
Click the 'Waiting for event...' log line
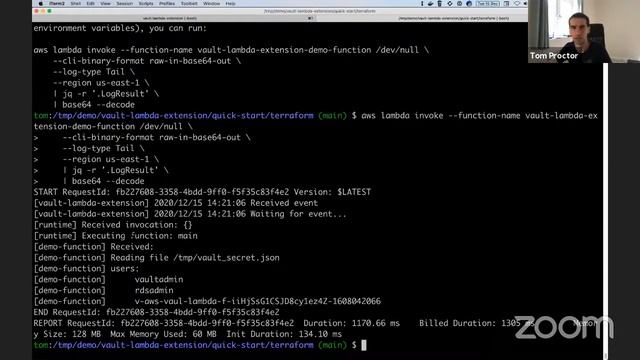[x=190, y=214]
